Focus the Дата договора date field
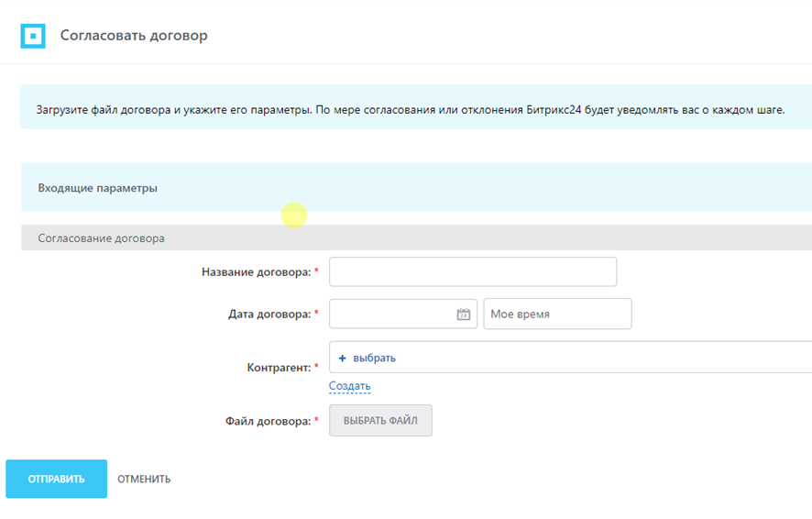This screenshot has width=812, height=519. click(x=403, y=314)
